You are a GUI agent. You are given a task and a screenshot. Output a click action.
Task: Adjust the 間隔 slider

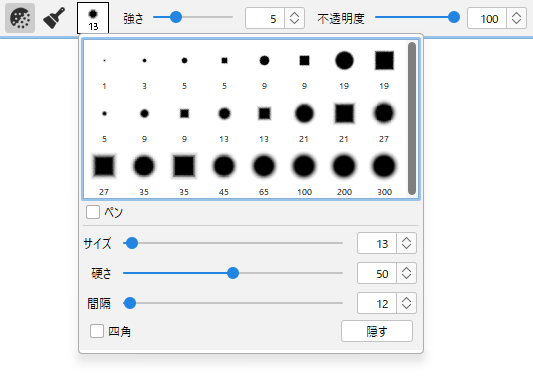point(233,303)
